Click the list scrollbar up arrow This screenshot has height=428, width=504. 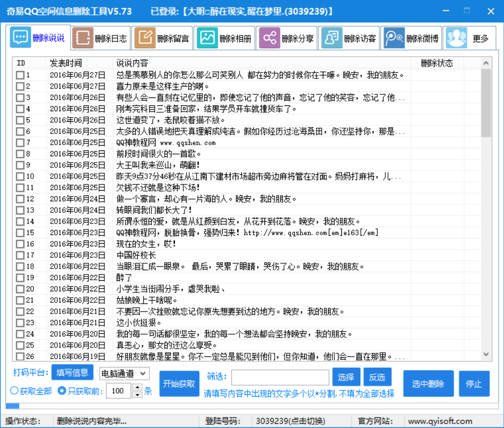click(486, 63)
